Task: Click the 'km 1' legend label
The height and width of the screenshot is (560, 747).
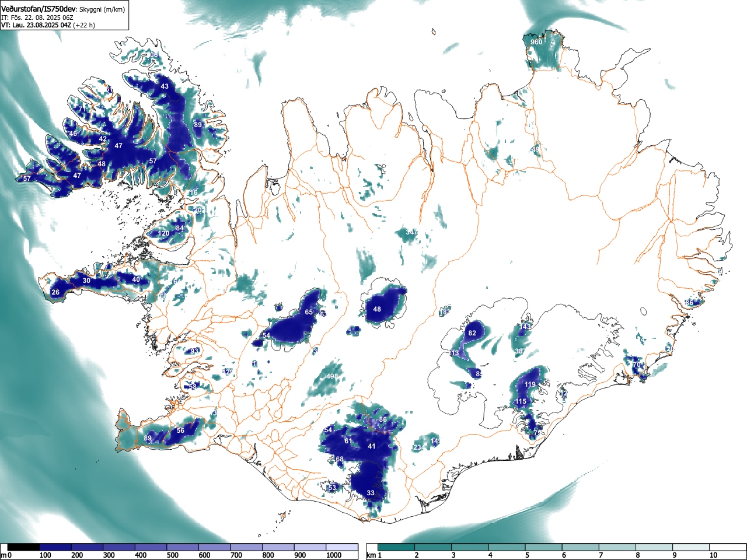Action: pyautogui.click(x=374, y=555)
